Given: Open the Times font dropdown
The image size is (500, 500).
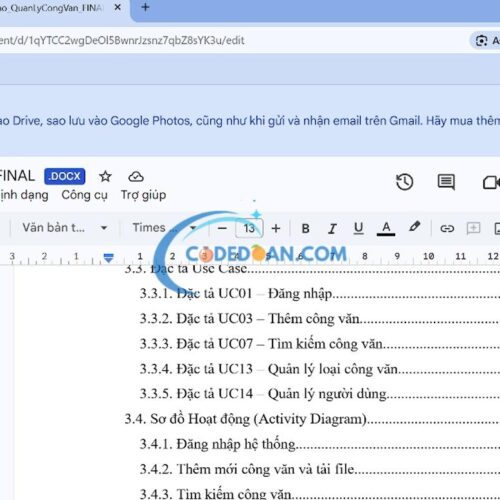Looking at the screenshot, I should coord(164,228).
